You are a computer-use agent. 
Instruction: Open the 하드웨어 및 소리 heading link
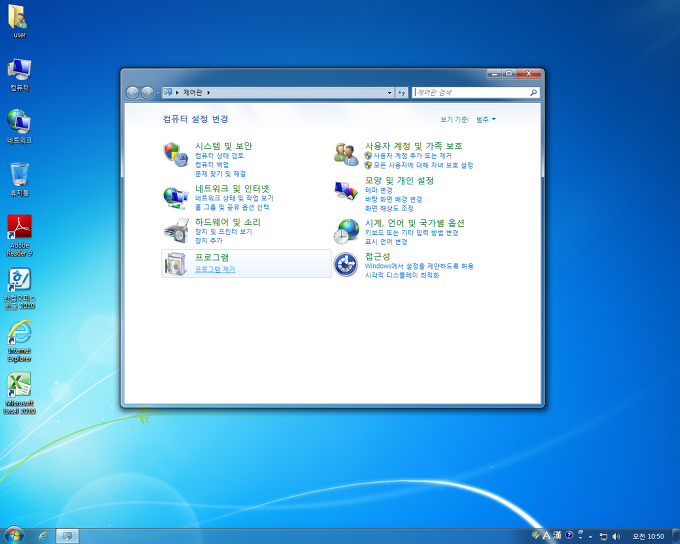pyautogui.click(x=228, y=222)
